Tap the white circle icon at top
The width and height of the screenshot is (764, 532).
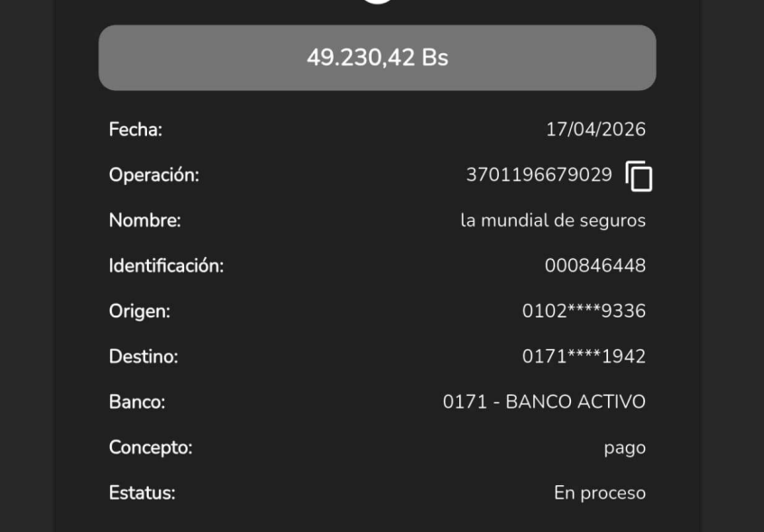point(377,3)
